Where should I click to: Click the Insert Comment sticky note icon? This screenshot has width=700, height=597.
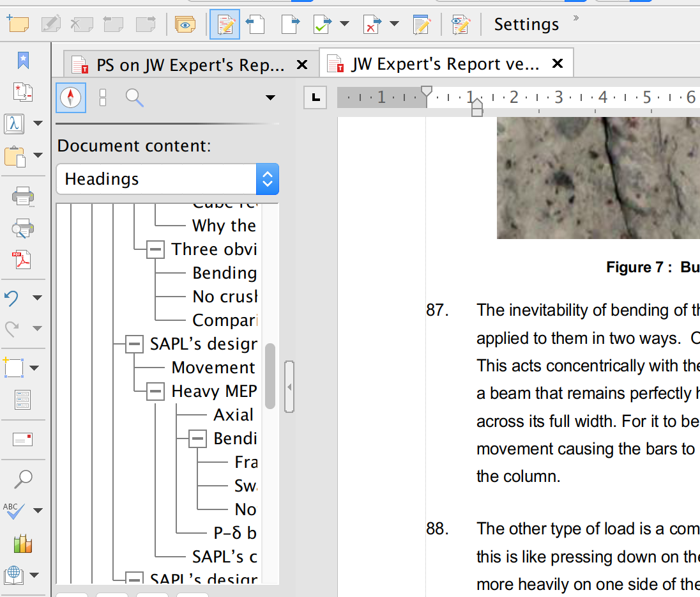pos(17,24)
